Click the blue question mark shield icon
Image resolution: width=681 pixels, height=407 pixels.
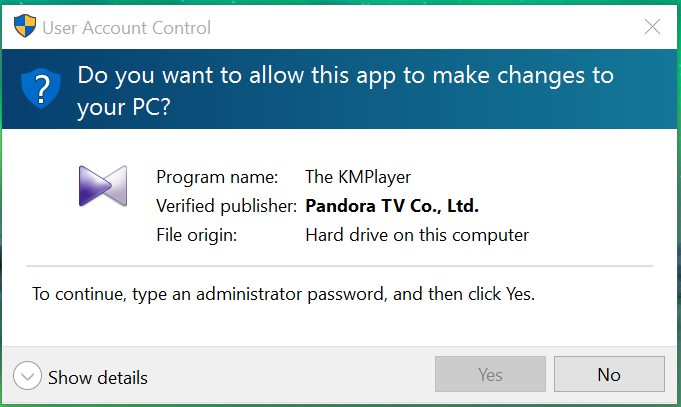[41, 88]
